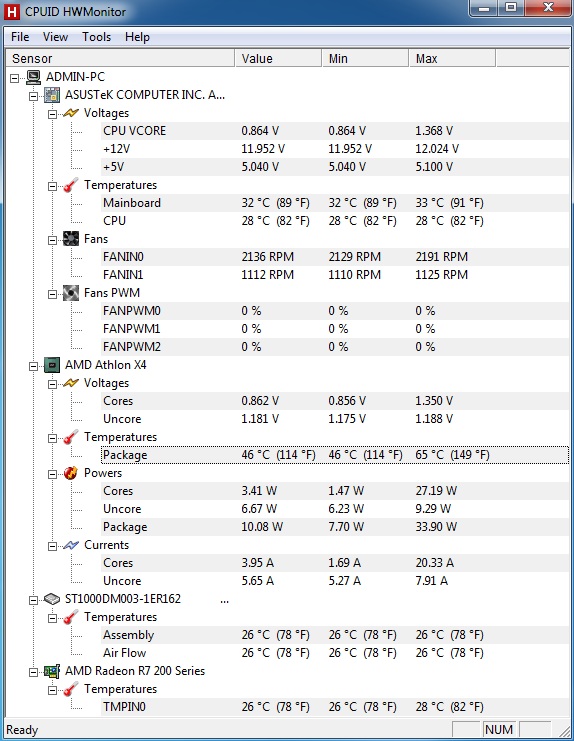
Task: Click the ASUSTeK motherboard icon
Action: pos(52,95)
